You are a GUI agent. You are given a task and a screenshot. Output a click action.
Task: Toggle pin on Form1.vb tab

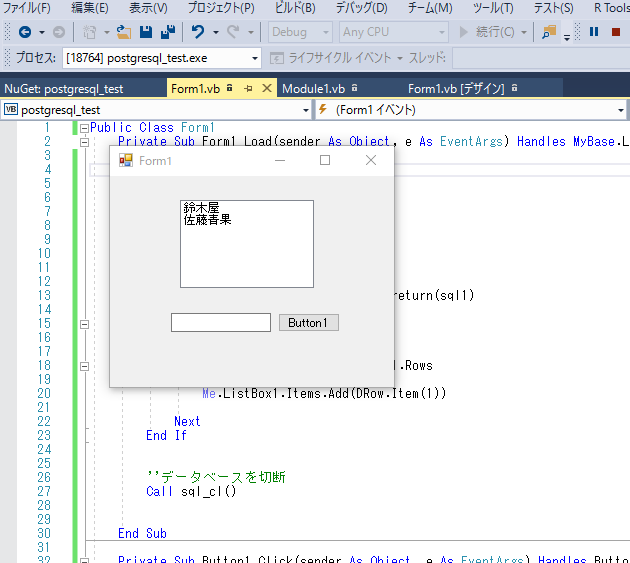tap(248, 88)
